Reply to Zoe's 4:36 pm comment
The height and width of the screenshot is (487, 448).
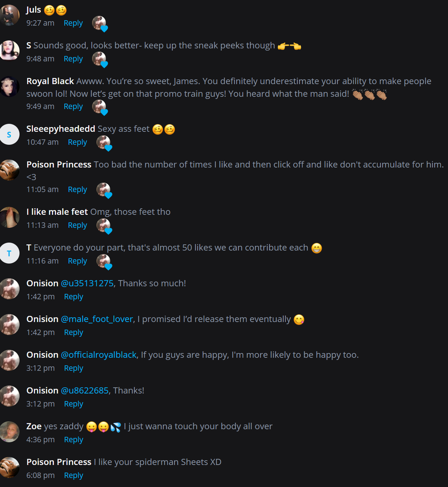click(x=74, y=440)
